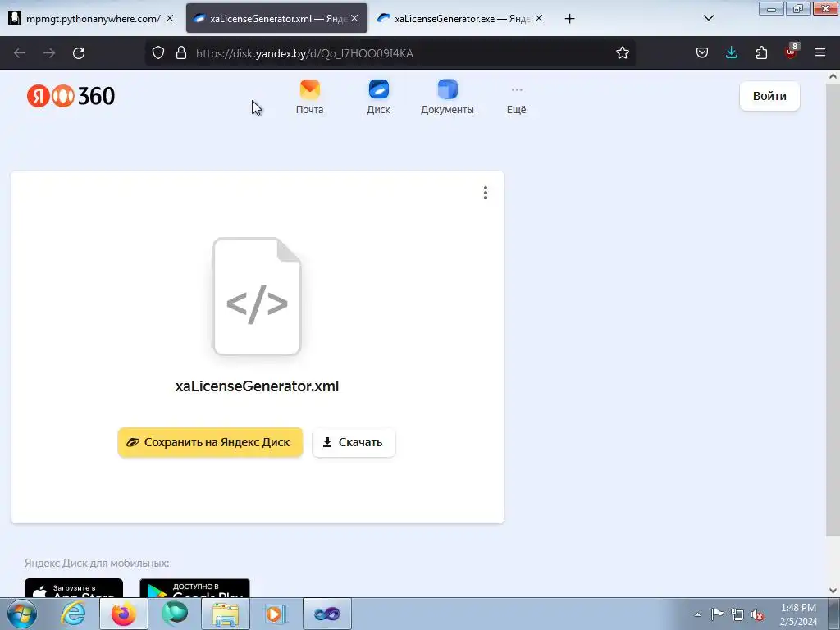Save page to Pocket
Screen dimensions: 840x630
[x=702, y=52]
